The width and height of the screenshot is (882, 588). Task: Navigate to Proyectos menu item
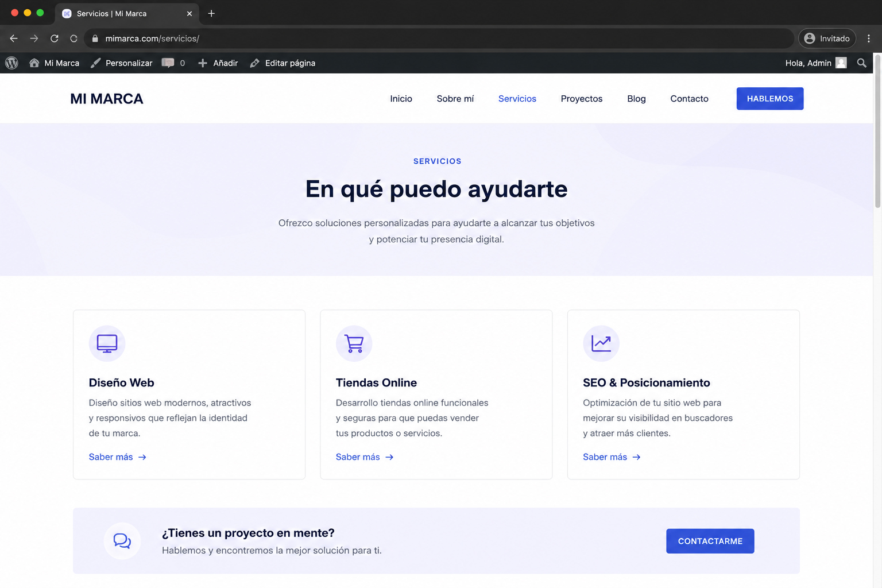(x=582, y=99)
